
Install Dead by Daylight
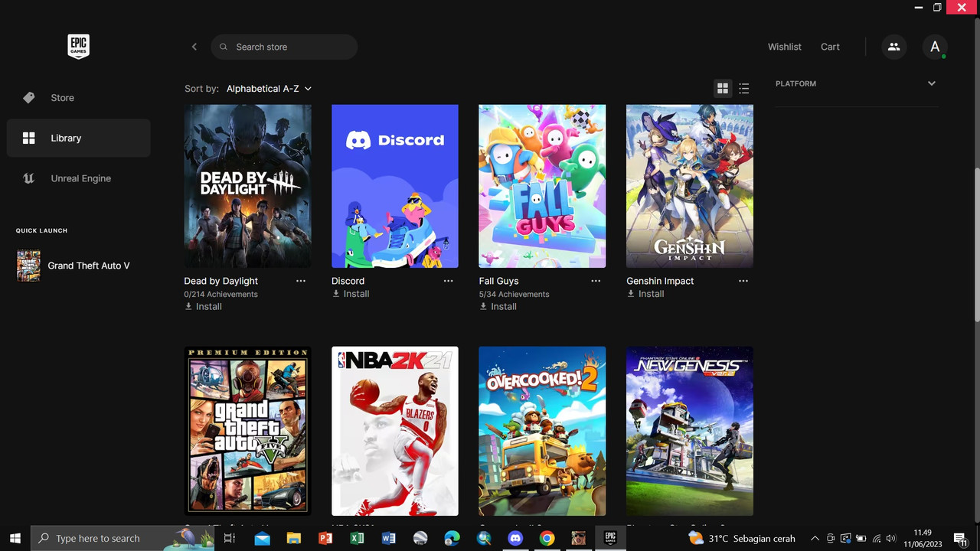pos(204,306)
